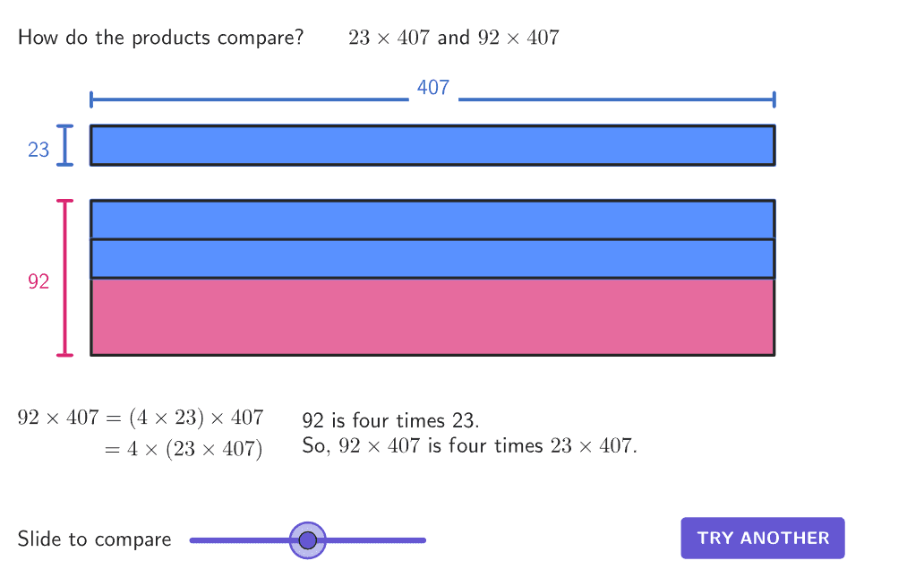Click the 407 width label
The height and width of the screenshot is (578, 924).
[432, 88]
